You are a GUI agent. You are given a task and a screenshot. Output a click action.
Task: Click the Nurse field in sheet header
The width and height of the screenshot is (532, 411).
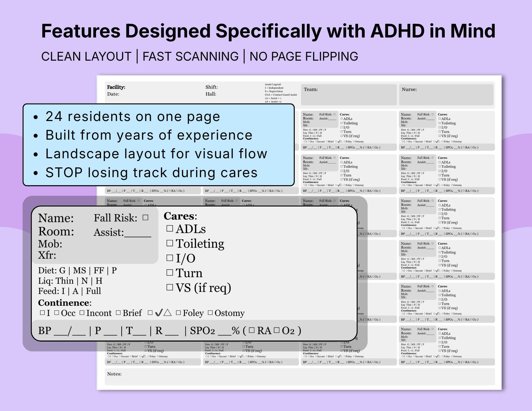pos(446,95)
